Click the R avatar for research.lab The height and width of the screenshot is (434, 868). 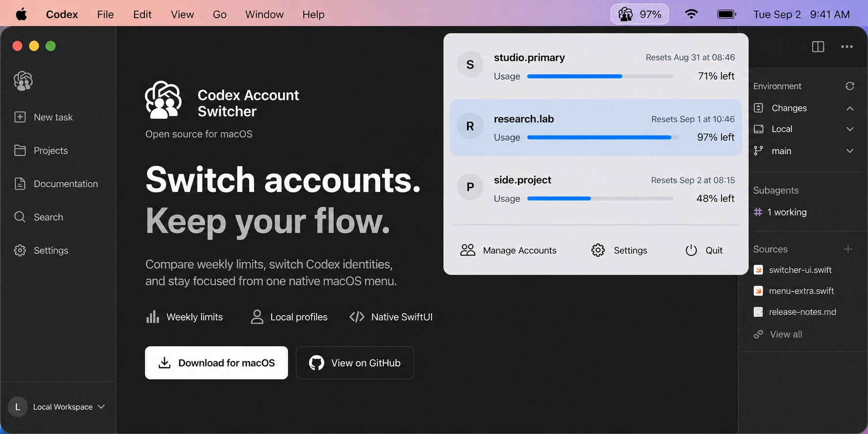[470, 126]
